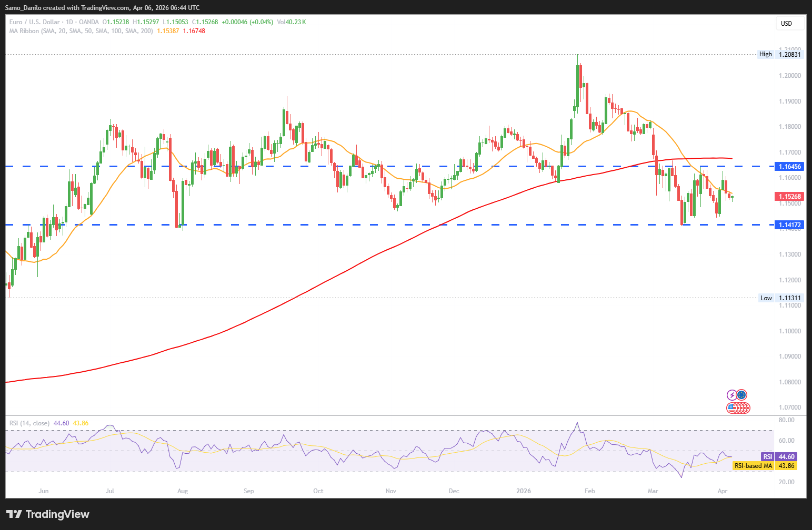
Task: Click the orange SMA value 1.15387
Action: (168, 31)
